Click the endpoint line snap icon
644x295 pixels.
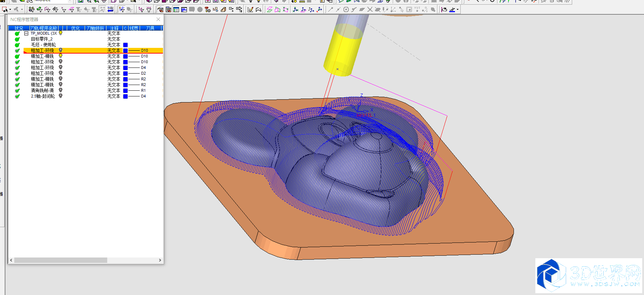(x=331, y=9)
